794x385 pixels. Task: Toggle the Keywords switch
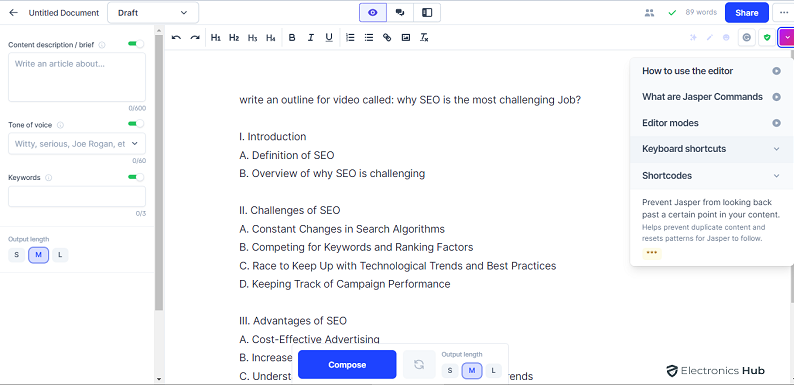pyautogui.click(x=136, y=177)
